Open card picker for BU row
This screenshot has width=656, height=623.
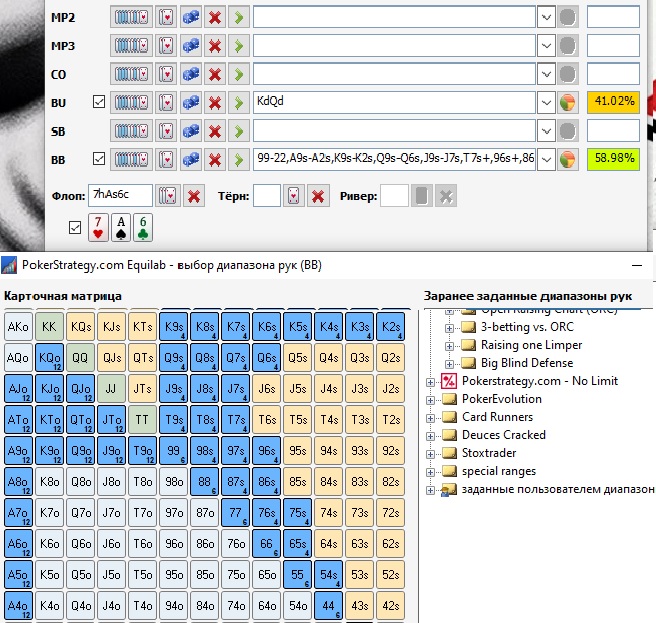point(166,103)
